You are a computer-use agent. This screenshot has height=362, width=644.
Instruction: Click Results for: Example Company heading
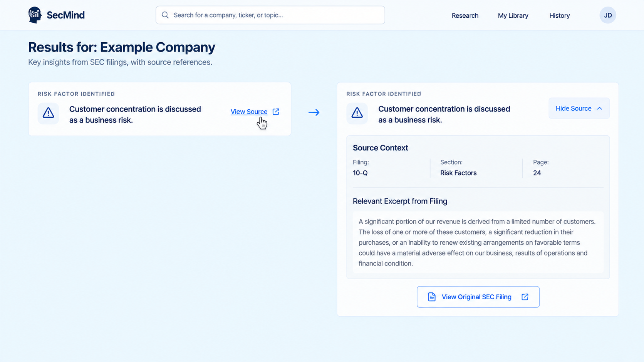[122, 47]
